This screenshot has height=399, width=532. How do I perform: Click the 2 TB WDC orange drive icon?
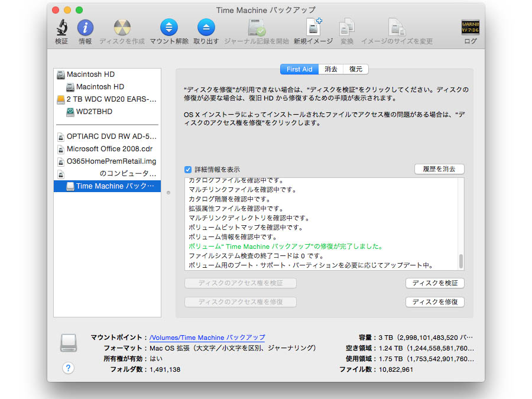(x=61, y=99)
